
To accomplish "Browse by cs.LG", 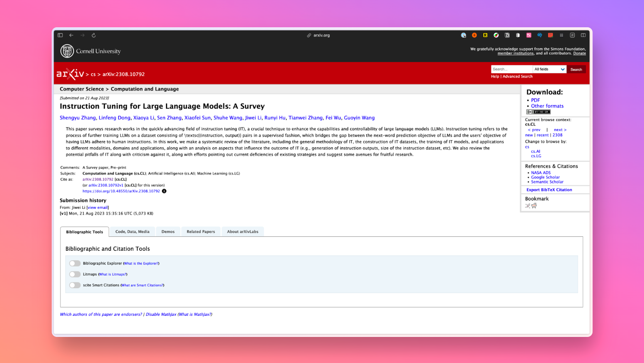I will pyautogui.click(x=536, y=156).
